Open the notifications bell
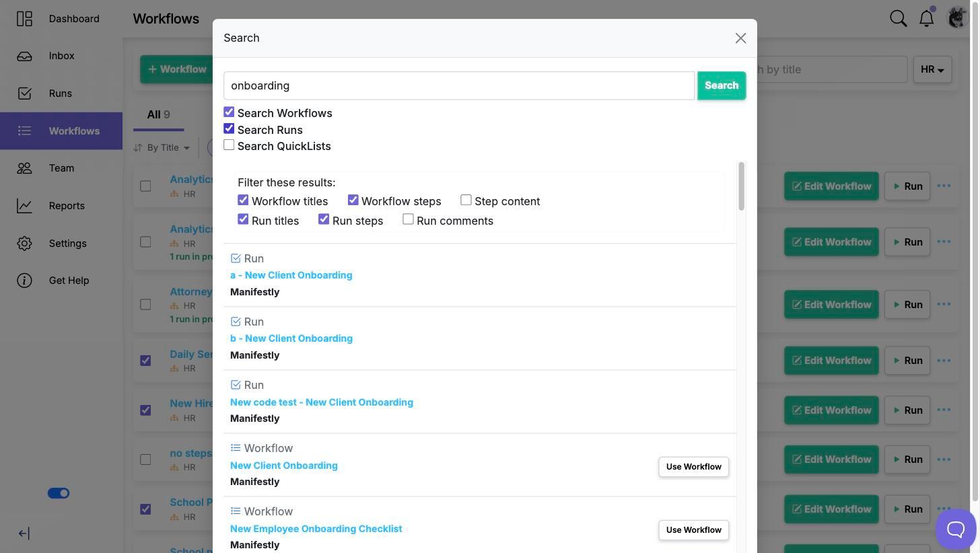This screenshot has height=553, width=980. [927, 18]
